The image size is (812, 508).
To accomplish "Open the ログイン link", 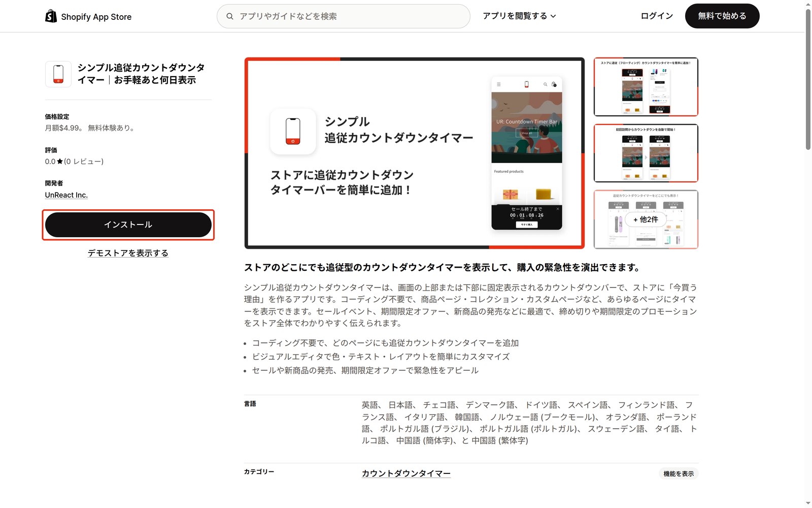I will 657,16.
